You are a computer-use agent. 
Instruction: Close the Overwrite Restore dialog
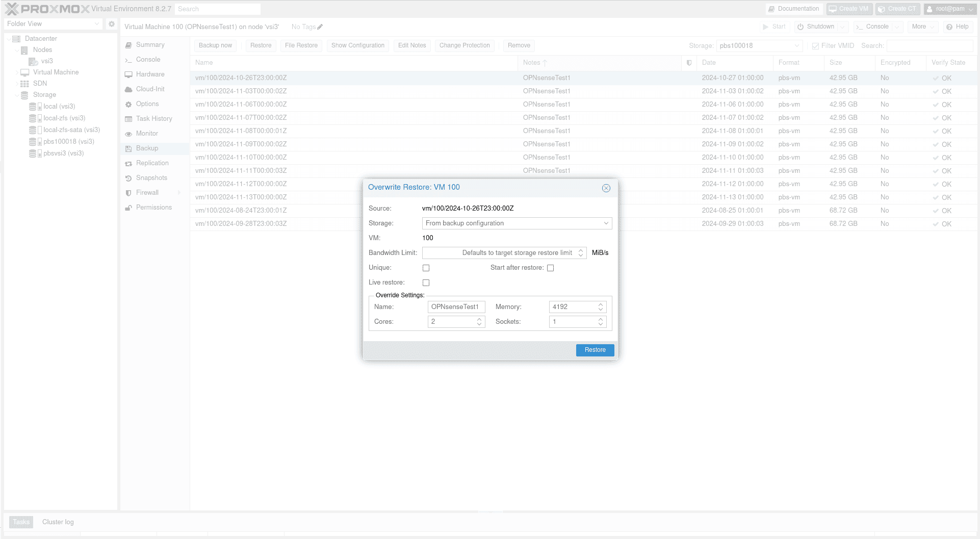606,188
